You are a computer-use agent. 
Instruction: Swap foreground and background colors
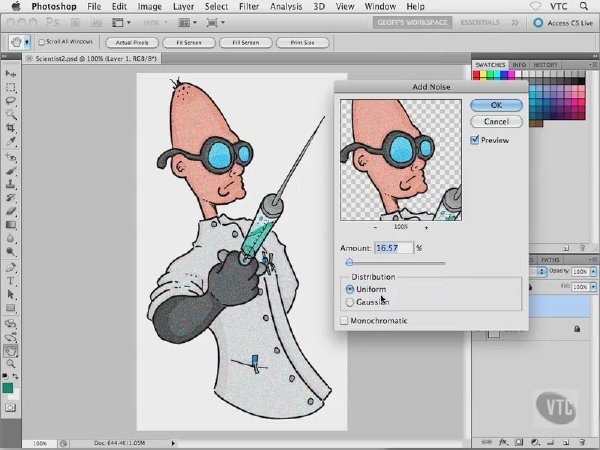point(15,376)
